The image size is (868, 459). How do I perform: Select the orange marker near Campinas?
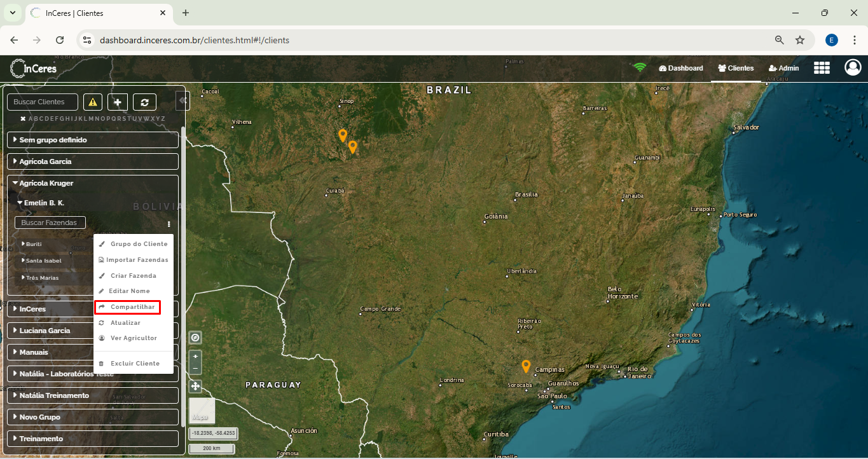[x=526, y=366]
